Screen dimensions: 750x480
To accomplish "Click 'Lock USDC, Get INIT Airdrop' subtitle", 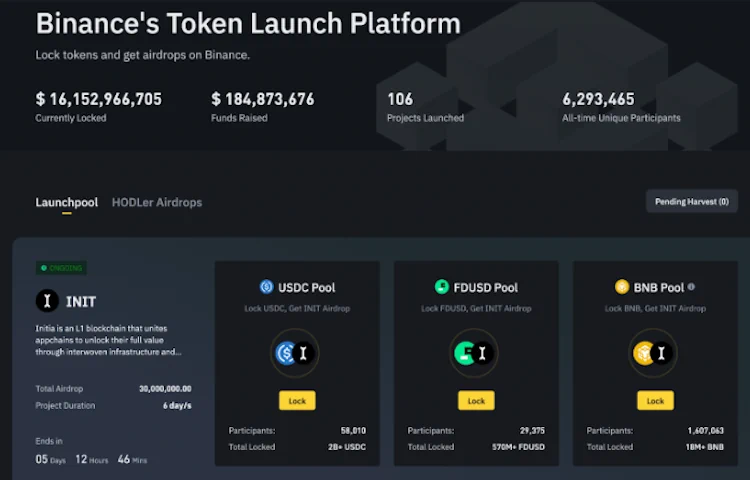I will (x=297, y=308).
